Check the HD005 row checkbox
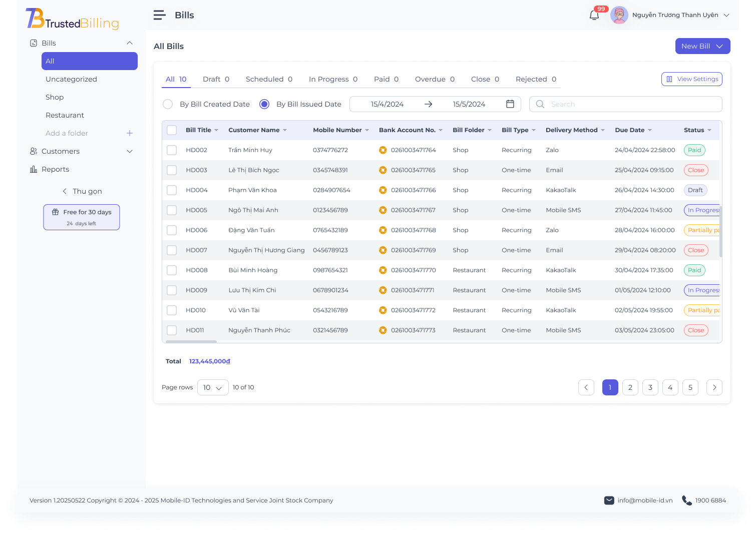Screen dimensions: 756x535 point(172,210)
